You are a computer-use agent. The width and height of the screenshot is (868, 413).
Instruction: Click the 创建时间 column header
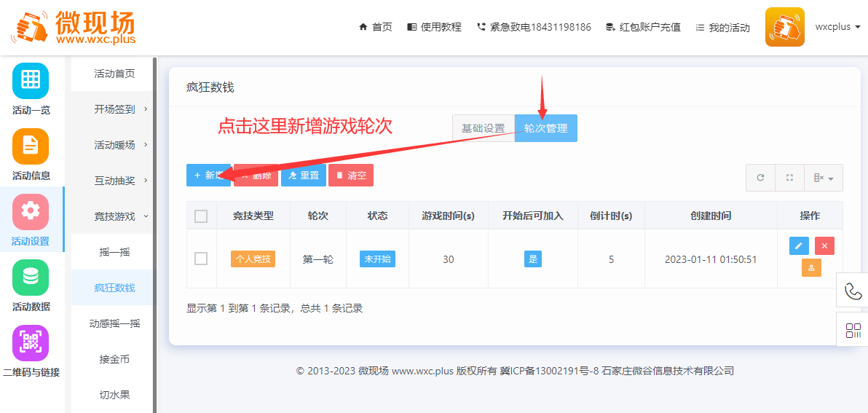tap(711, 216)
